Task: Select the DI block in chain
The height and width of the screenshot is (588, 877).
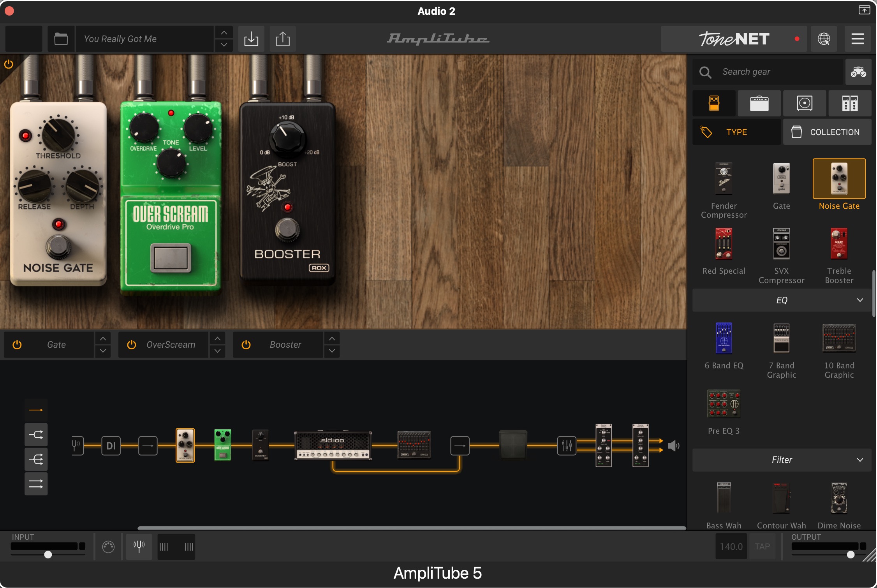Action: pyautogui.click(x=111, y=446)
